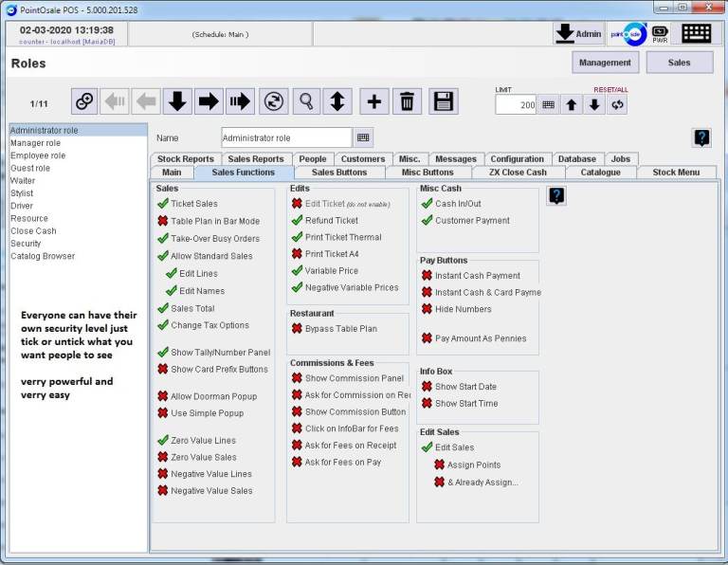The height and width of the screenshot is (565, 728).
Task: Click the Management button
Action: [x=605, y=63]
